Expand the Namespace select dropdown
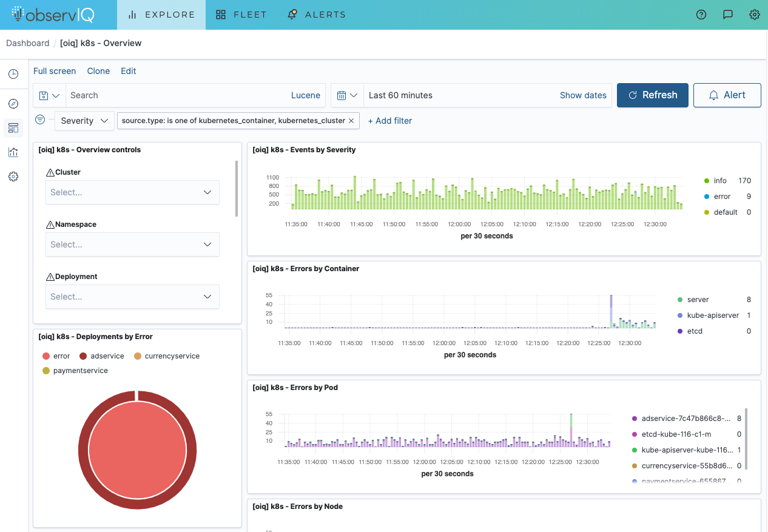Image resolution: width=768 pixels, height=532 pixels. [132, 244]
